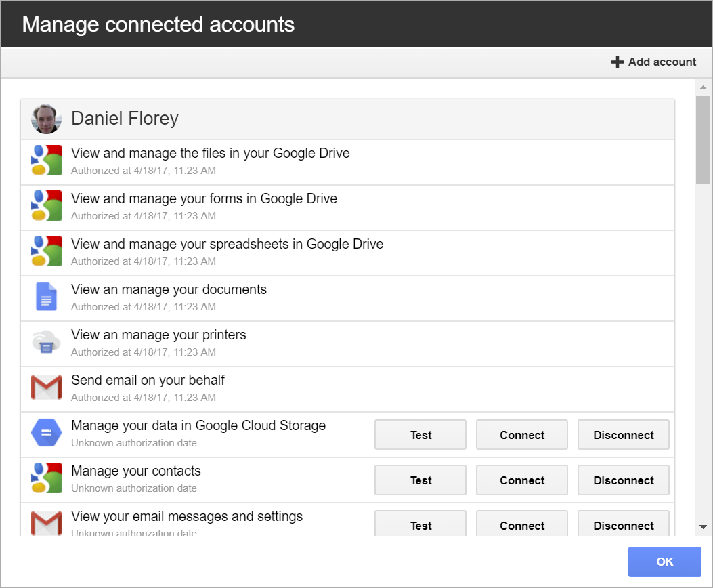Select 'View an manage your printers' entry
Viewport: 713px width, 588px height.
coord(158,335)
